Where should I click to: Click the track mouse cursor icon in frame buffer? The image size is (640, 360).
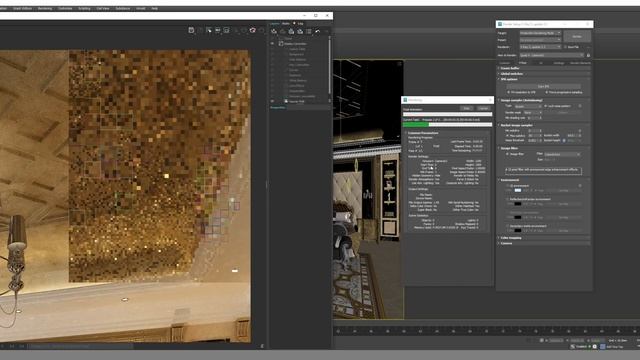coord(209,30)
